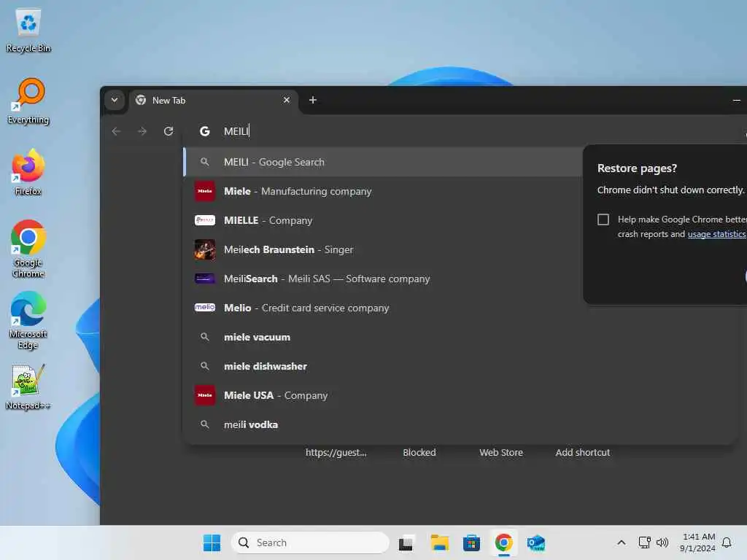Open File Explorer from taskbar

point(439,542)
